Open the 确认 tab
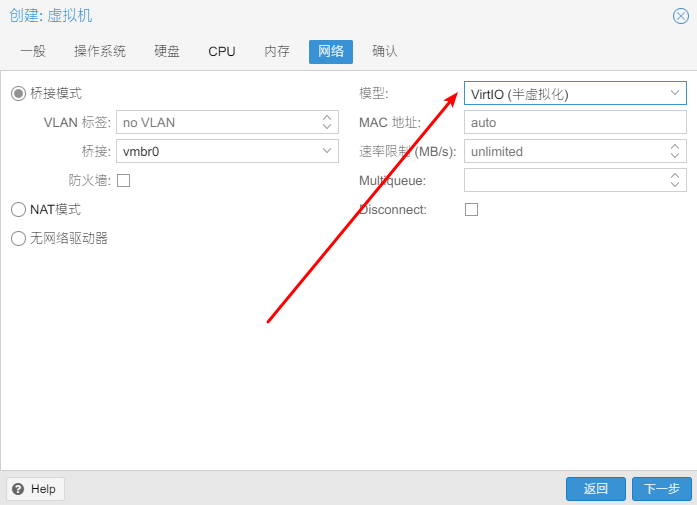The height and width of the screenshot is (505, 697). (x=385, y=51)
